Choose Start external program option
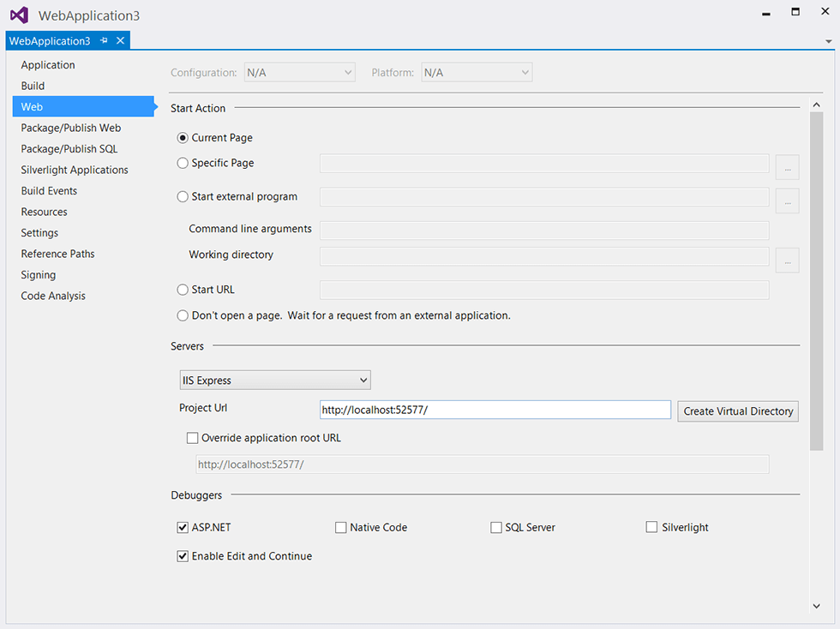The width and height of the screenshot is (840, 629). 183,196
